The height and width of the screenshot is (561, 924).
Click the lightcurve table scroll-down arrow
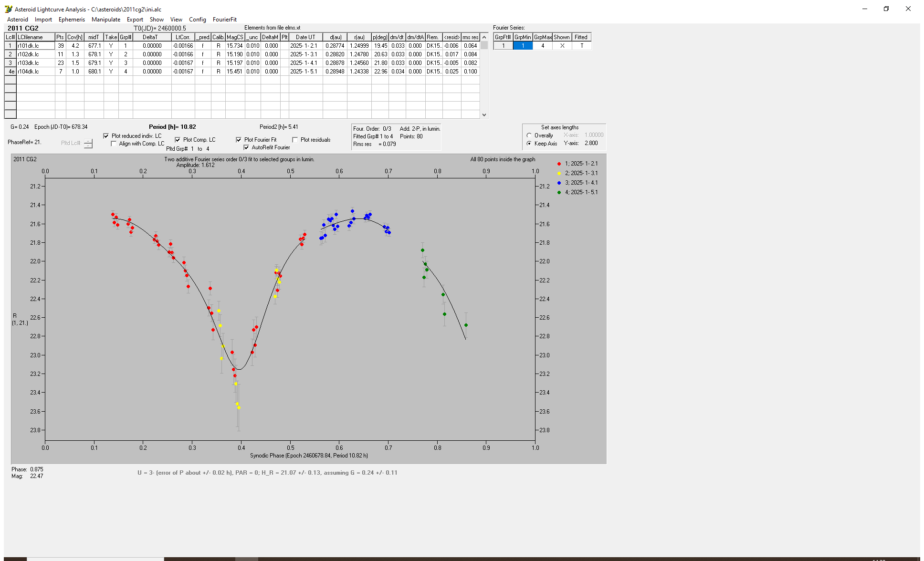[484, 114]
